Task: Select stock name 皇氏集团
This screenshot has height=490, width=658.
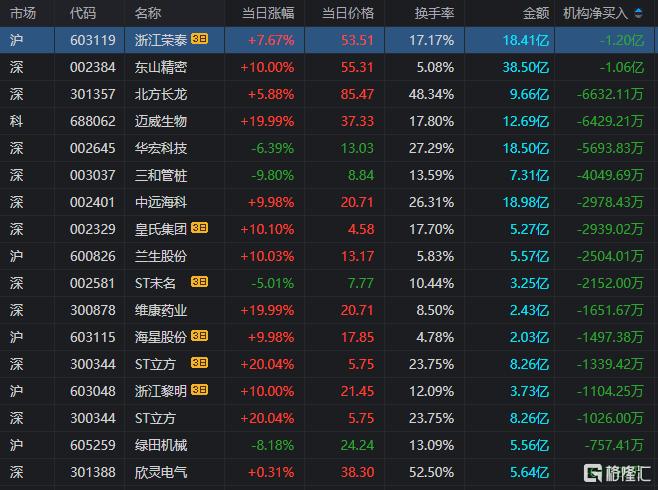Action: pos(161,229)
